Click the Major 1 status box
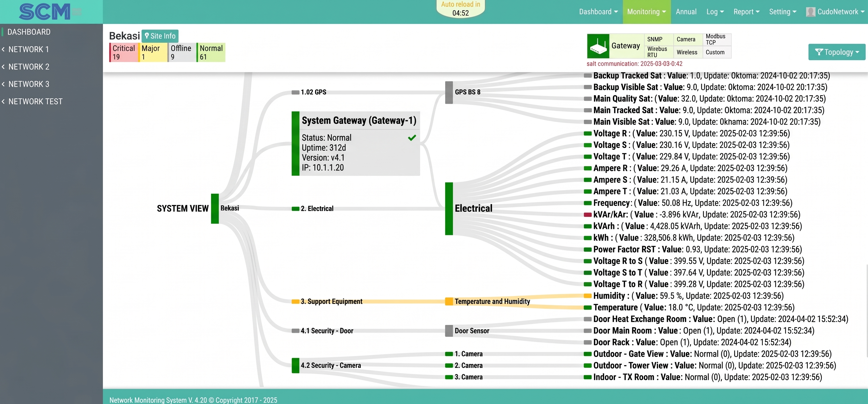868x404 pixels. (x=153, y=52)
